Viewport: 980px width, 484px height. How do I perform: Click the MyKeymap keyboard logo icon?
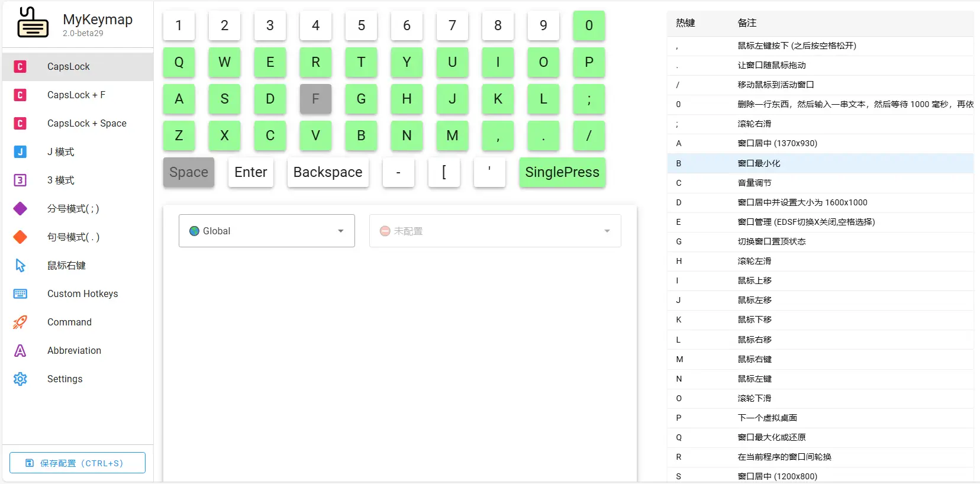pos(33,23)
